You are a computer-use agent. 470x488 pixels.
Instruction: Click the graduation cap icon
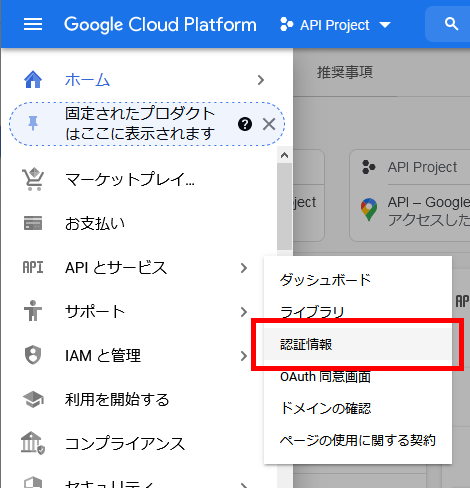pos(33,400)
